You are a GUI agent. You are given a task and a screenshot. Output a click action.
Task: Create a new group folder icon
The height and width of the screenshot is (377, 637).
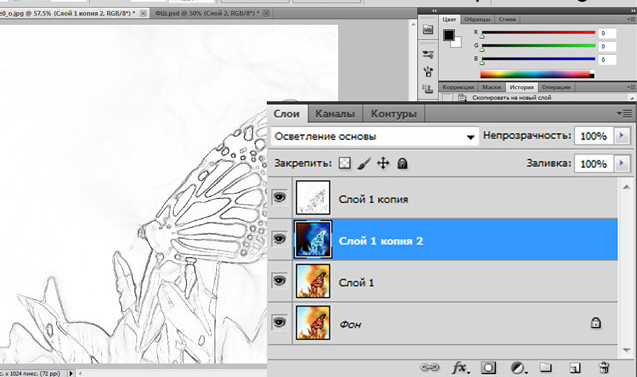tap(546, 368)
